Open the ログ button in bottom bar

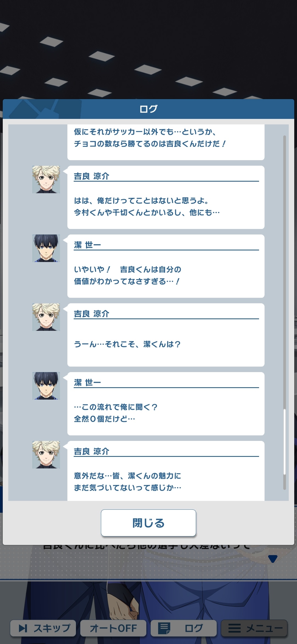[184, 628]
